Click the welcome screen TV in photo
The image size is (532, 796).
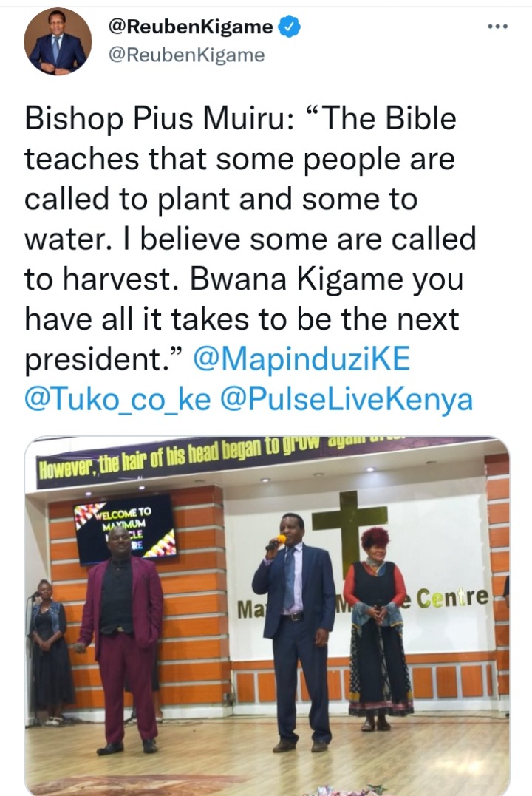(125, 529)
